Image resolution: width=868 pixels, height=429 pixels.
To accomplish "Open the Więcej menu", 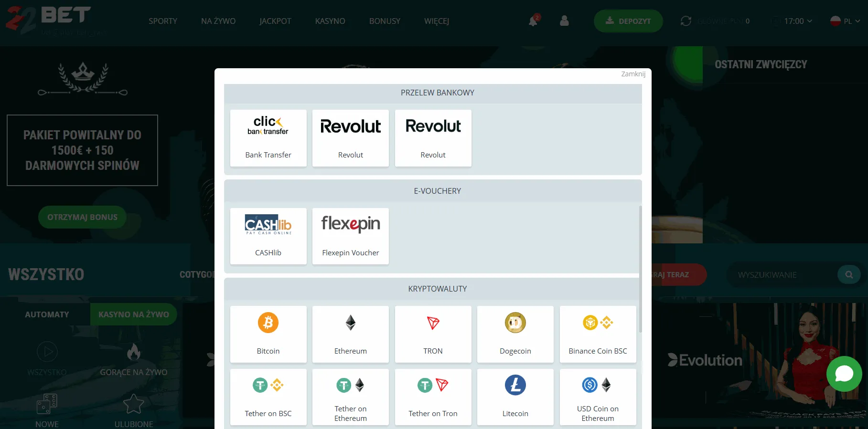I will (x=436, y=21).
